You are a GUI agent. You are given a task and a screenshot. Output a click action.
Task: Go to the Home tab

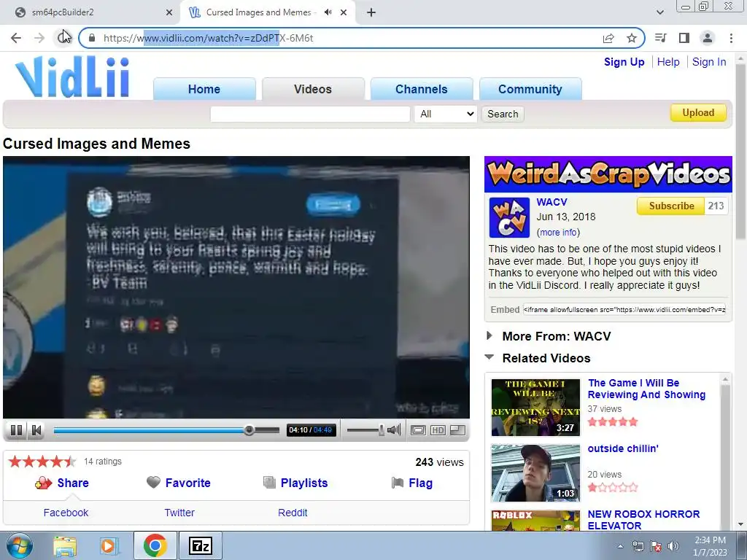(x=204, y=89)
